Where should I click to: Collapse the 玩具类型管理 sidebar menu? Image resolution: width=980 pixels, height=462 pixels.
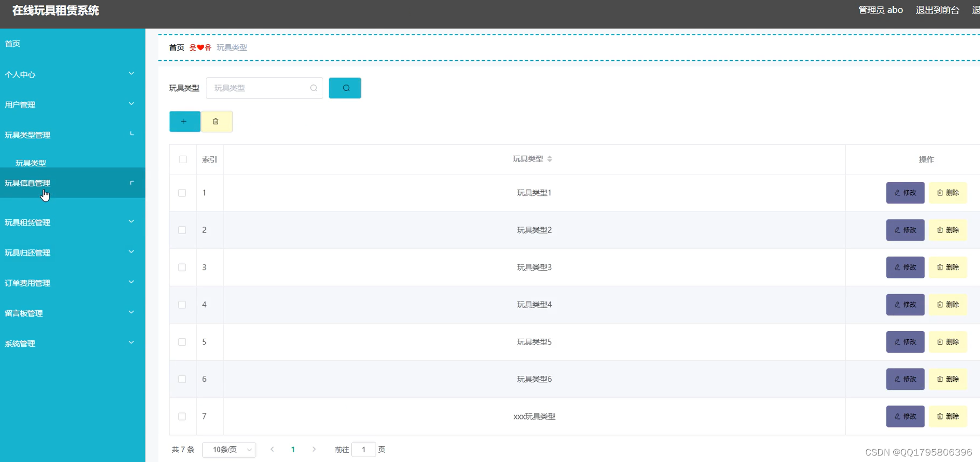[72, 135]
